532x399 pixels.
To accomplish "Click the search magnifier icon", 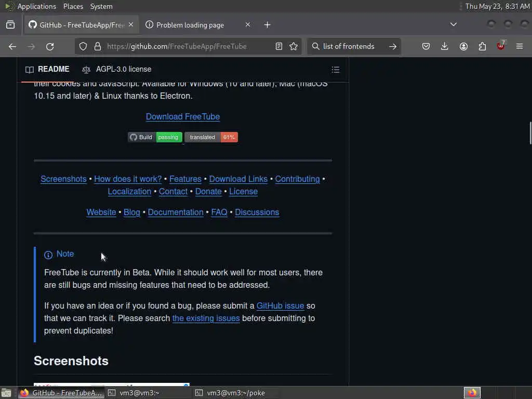I will (315, 46).
